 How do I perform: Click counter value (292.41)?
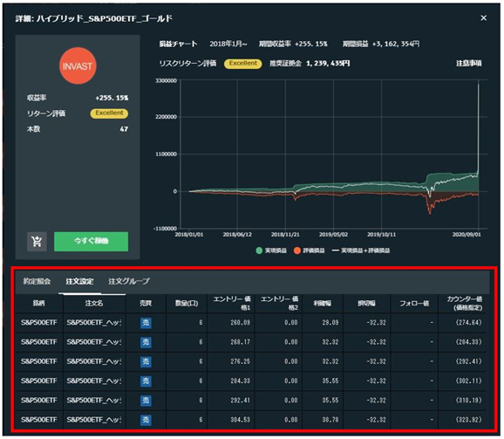[x=468, y=361]
